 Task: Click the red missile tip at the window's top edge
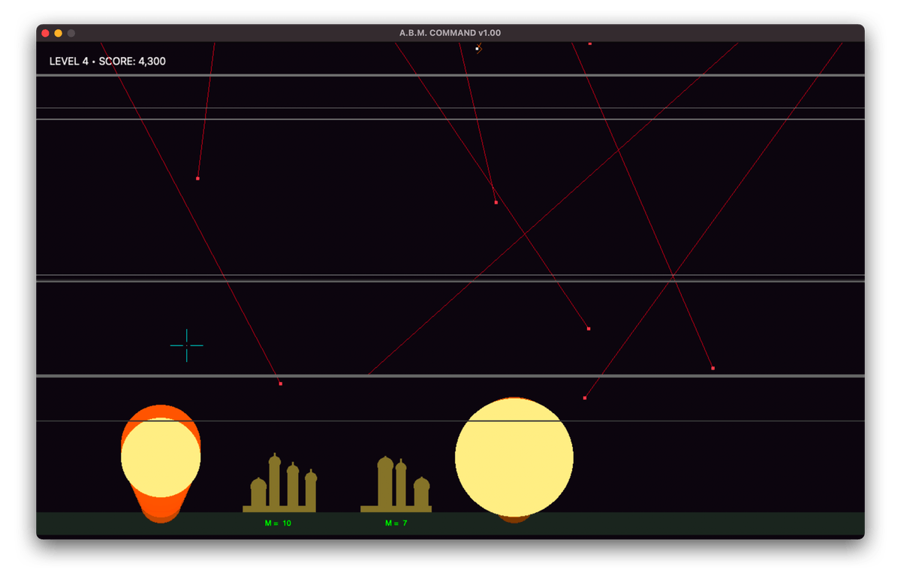[x=589, y=44]
